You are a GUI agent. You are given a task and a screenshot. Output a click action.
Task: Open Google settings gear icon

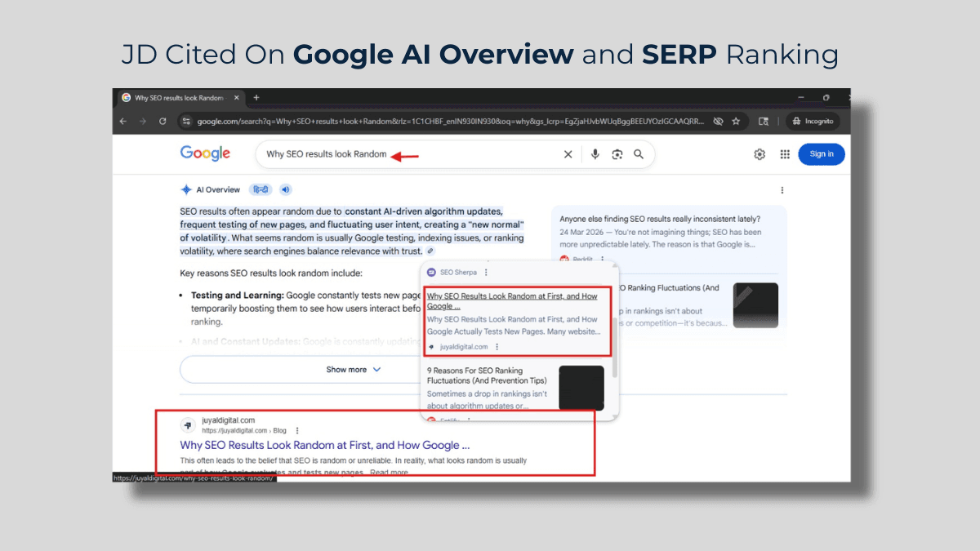point(759,154)
